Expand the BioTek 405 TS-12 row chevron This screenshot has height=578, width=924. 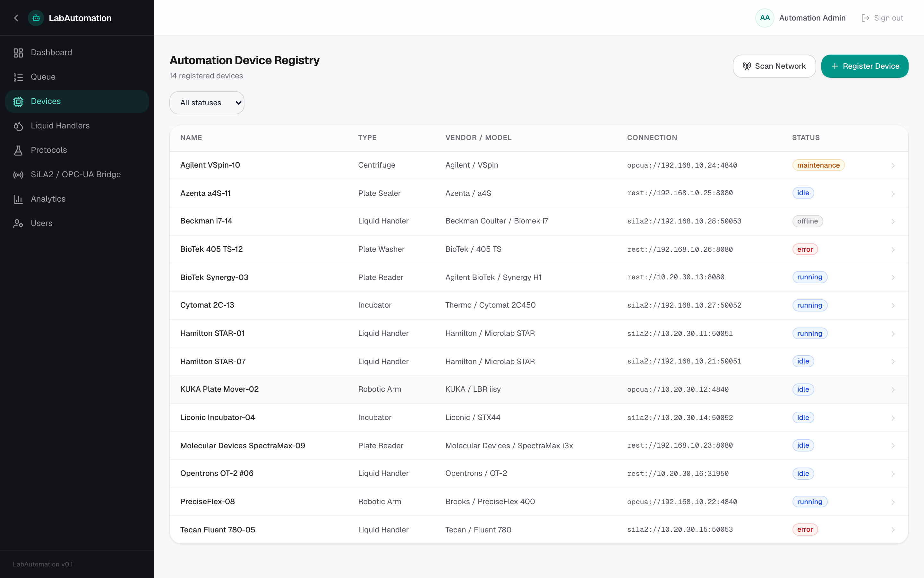pos(893,250)
